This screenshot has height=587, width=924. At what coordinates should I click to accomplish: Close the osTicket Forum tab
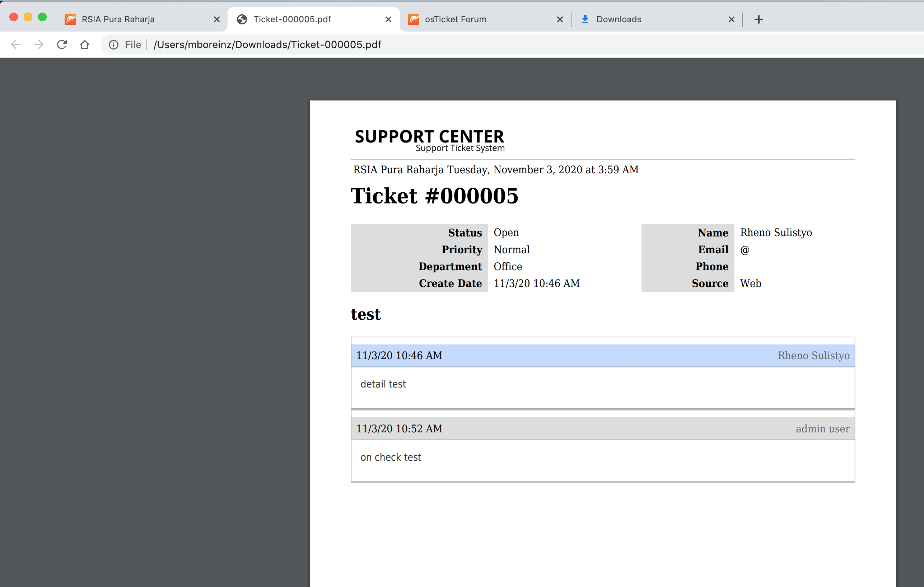(560, 19)
